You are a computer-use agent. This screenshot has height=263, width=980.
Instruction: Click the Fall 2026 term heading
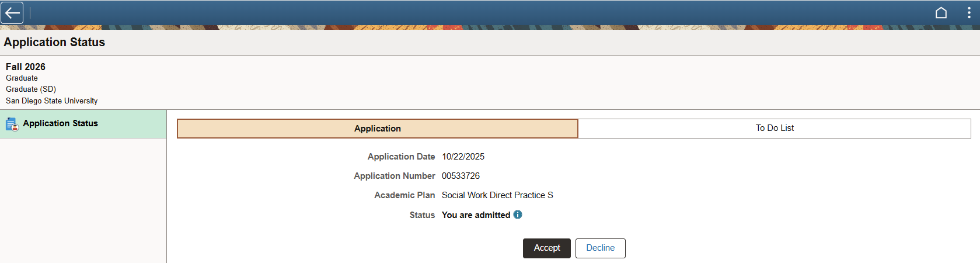click(x=26, y=67)
